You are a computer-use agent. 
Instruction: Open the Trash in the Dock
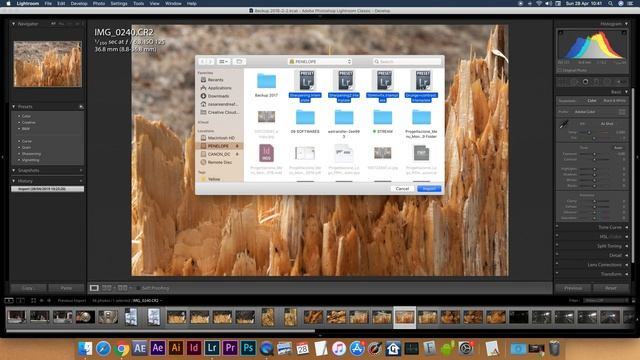[x=554, y=348]
